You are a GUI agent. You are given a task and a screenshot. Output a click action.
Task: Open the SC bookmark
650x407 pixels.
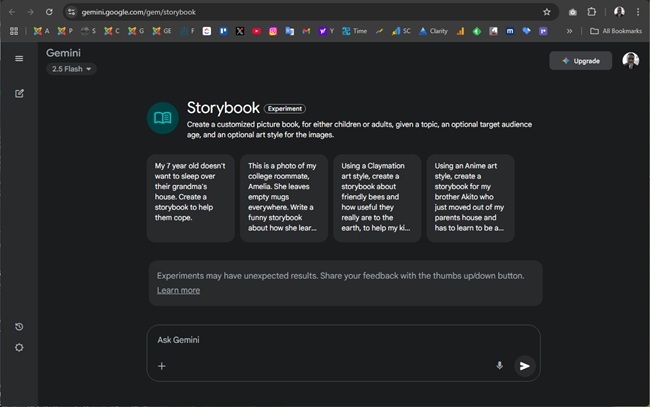tap(401, 31)
